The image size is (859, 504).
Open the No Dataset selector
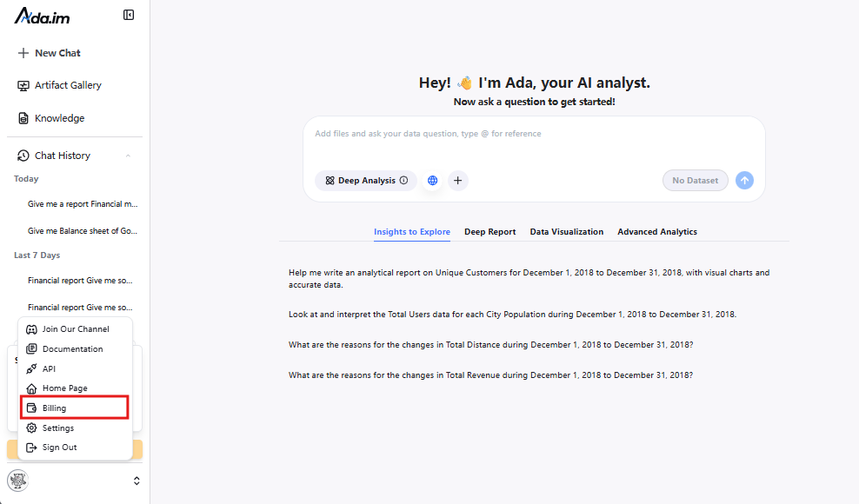[x=695, y=180]
